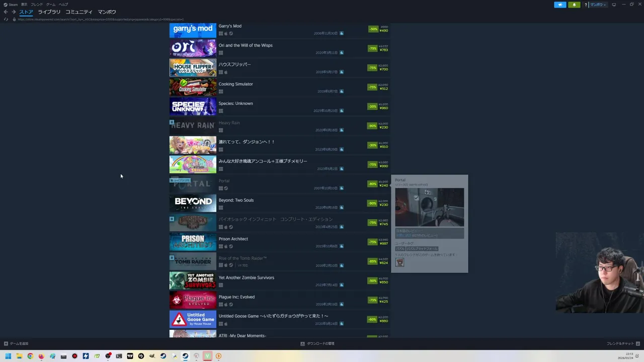Select the ライブラリ tab

pyautogui.click(x=49, y=12)
